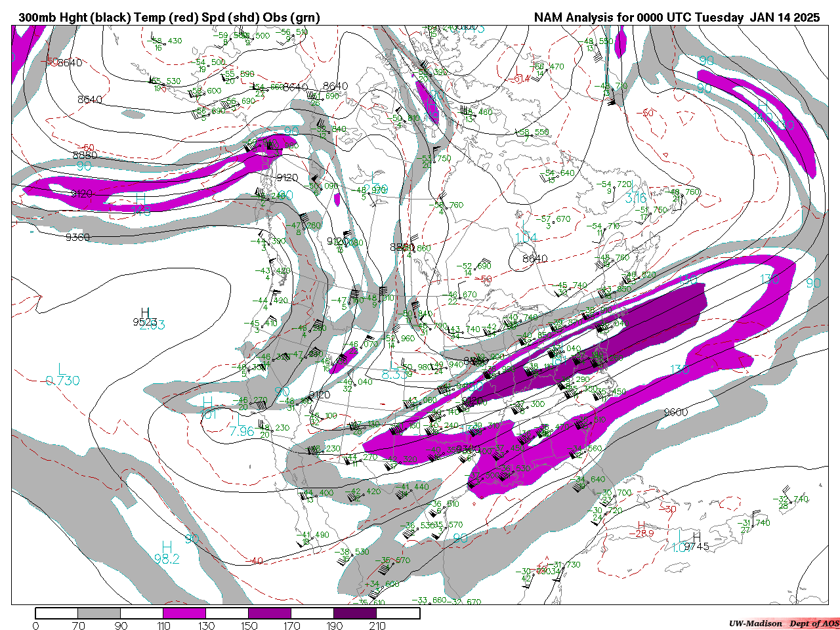
Task: Click the 9360 height contour label
Action: tap(78, 237)
